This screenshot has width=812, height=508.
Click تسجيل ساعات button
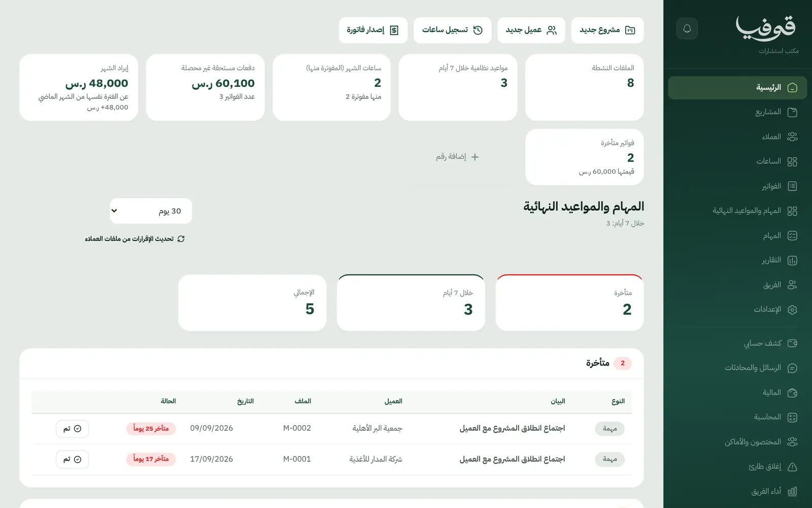pos(453,30)
